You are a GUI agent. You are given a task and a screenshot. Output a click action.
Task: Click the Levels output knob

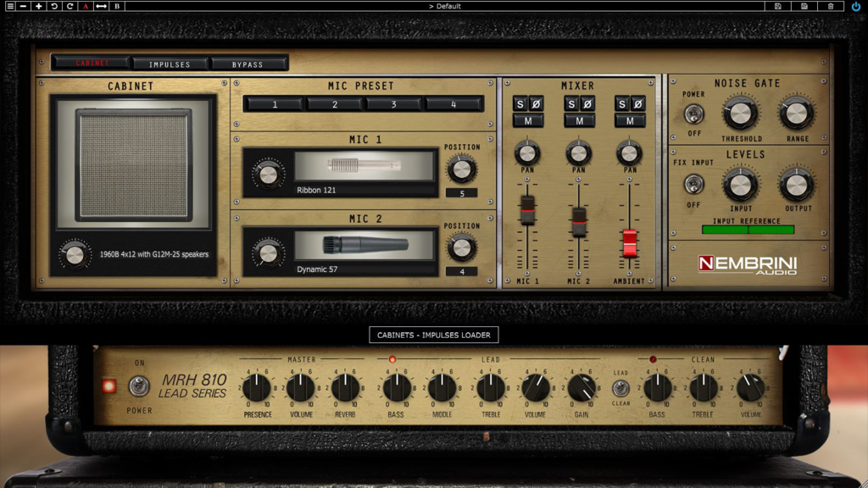[797, 184]
